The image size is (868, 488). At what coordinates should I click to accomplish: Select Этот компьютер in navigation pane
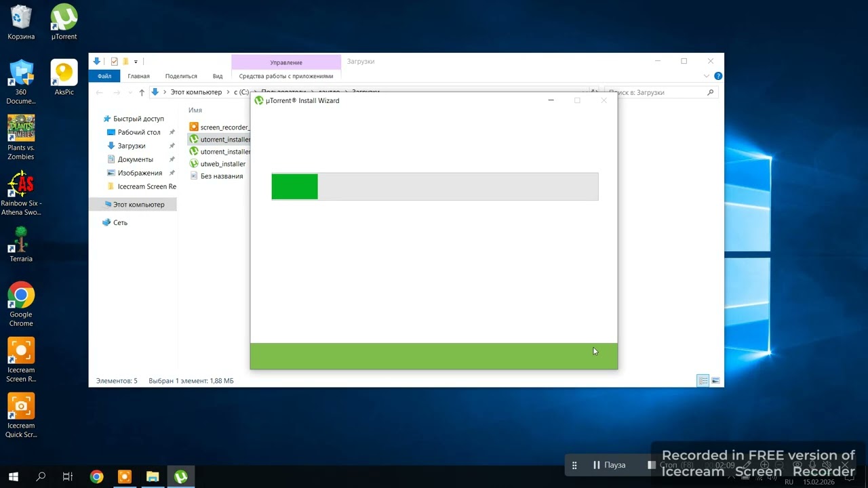click(x=133, y=204)
